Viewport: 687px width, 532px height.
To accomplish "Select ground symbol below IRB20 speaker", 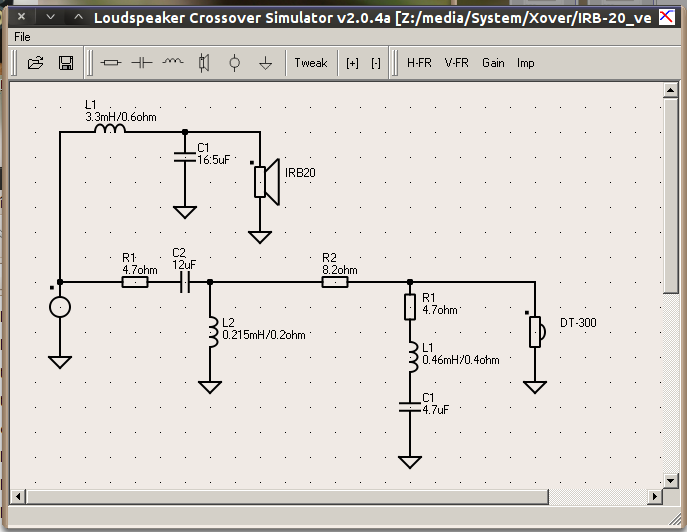I will [260, 237].
